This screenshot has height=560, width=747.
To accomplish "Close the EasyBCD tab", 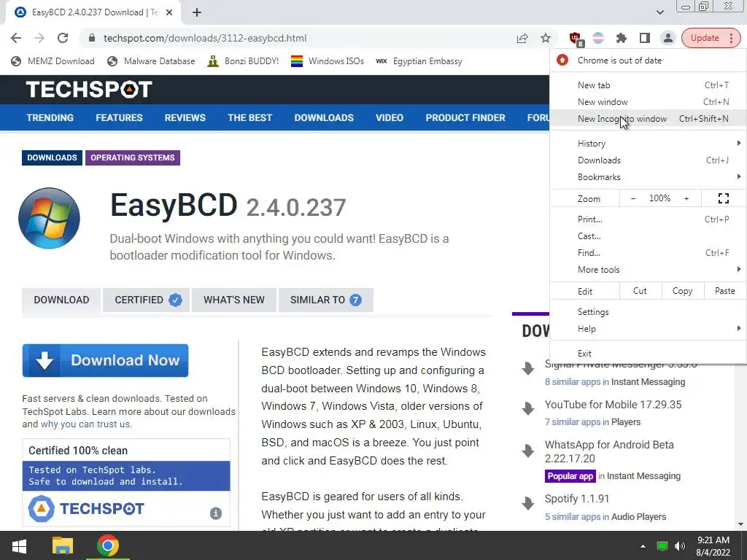I will click(169, 12).
